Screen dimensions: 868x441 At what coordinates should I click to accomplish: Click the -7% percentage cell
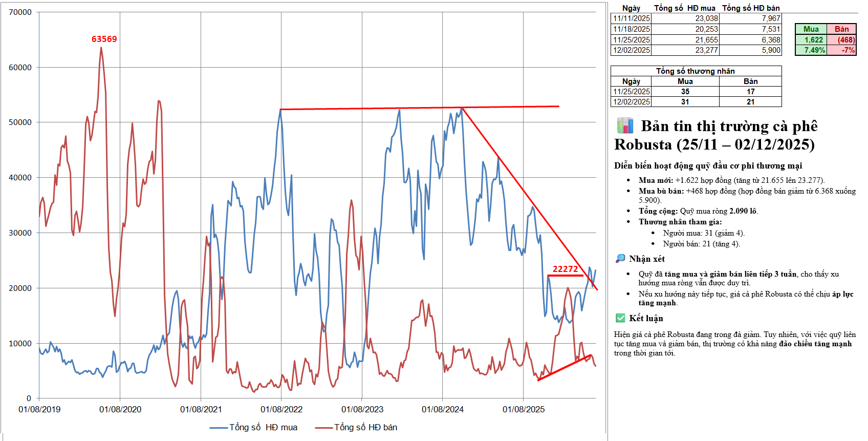tap(841, 50)
